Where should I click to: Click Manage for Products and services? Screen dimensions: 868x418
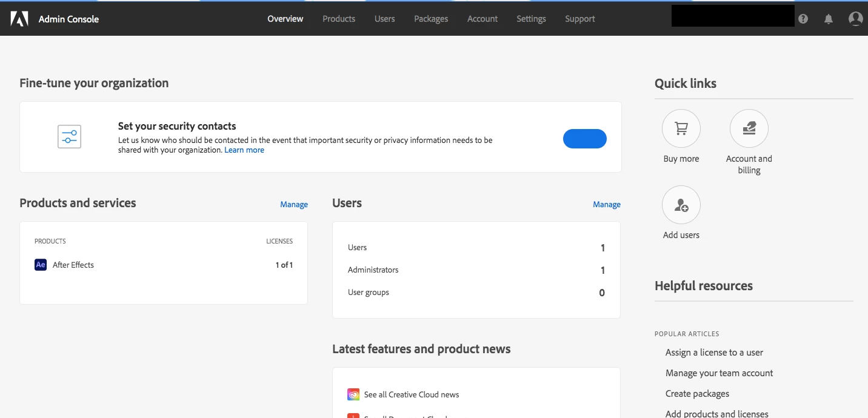294,205
